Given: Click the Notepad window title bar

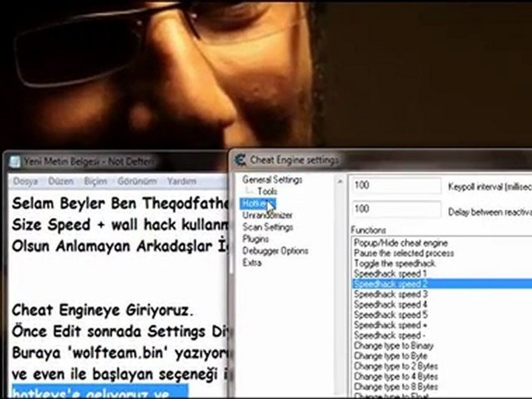Looking at the screenshot, I should pos(117,162).
